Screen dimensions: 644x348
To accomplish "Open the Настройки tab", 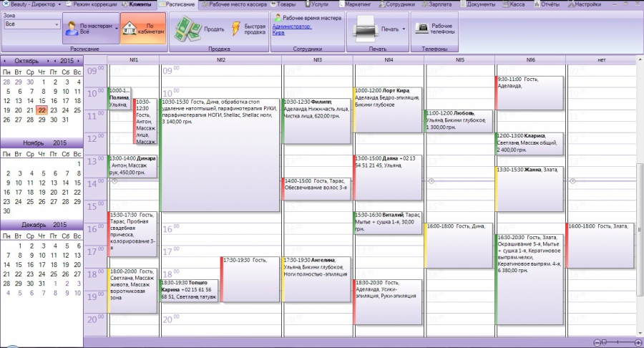I will [x=585, y=4].
